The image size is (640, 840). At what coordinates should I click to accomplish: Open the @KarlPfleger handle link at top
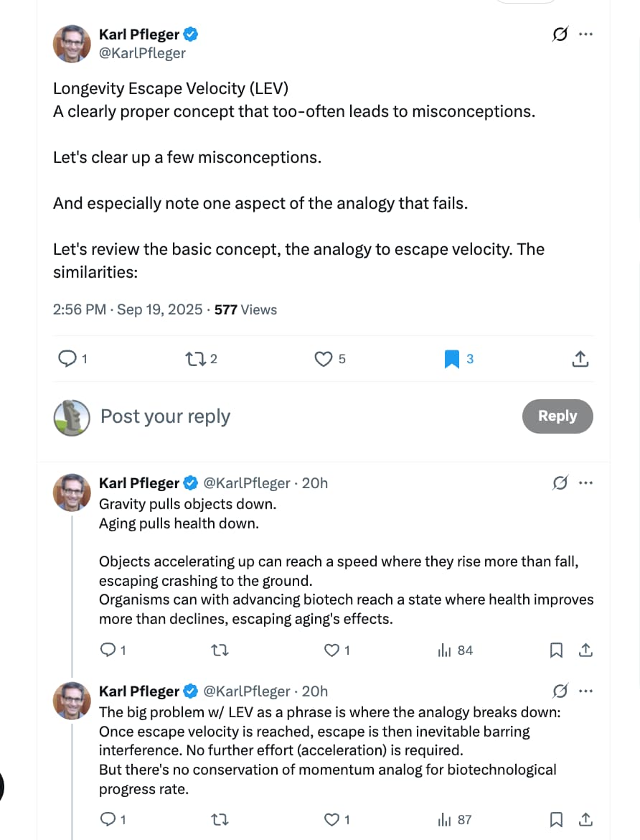142,52
